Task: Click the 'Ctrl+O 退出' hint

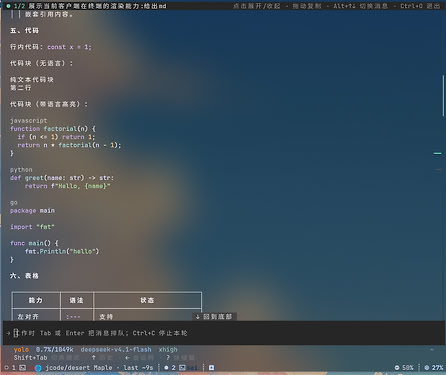Action: tap(420, 6)
